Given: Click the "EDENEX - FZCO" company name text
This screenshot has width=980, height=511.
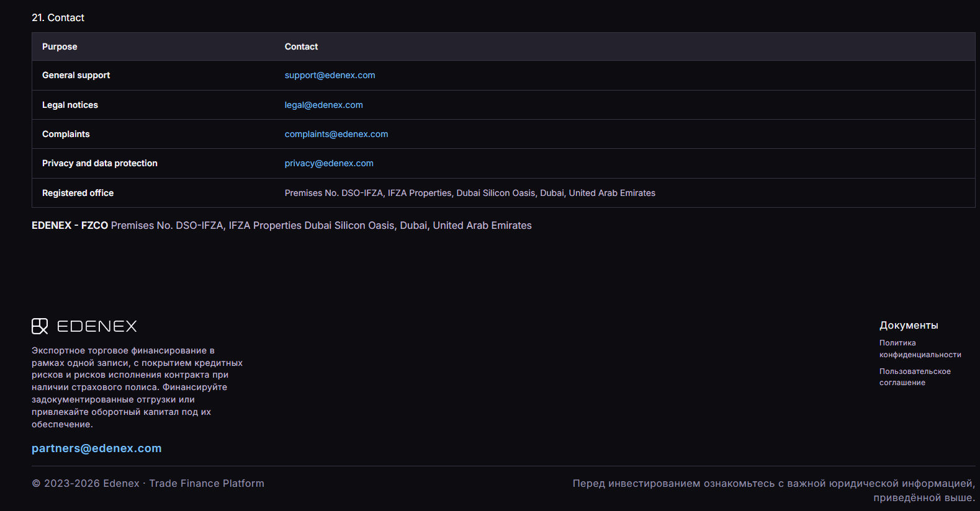Looking at the screenshot, I should pyautogui.click(x=70, y=226).
